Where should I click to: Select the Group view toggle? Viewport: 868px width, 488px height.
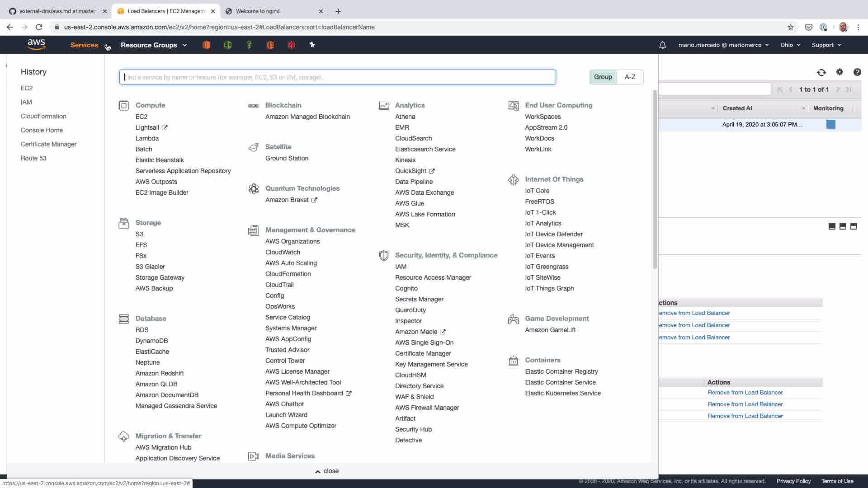pos(603,77)
